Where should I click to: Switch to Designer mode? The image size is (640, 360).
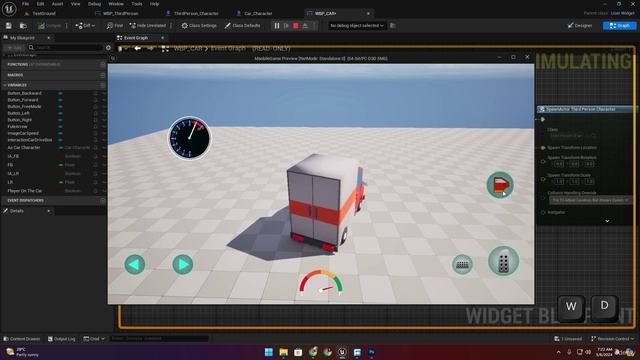pyautogui.click(x=580, y=26)
